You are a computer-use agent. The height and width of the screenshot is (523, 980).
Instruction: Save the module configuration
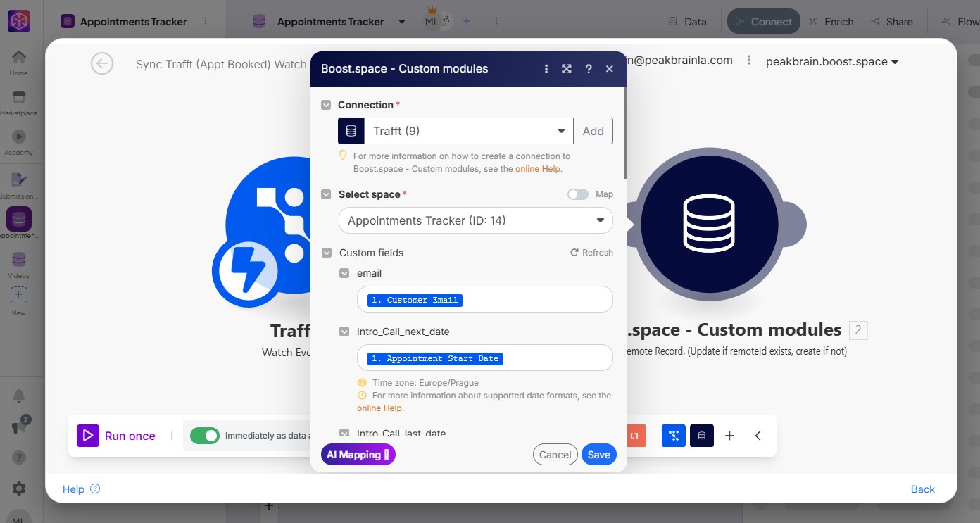(x=599, y=455)
